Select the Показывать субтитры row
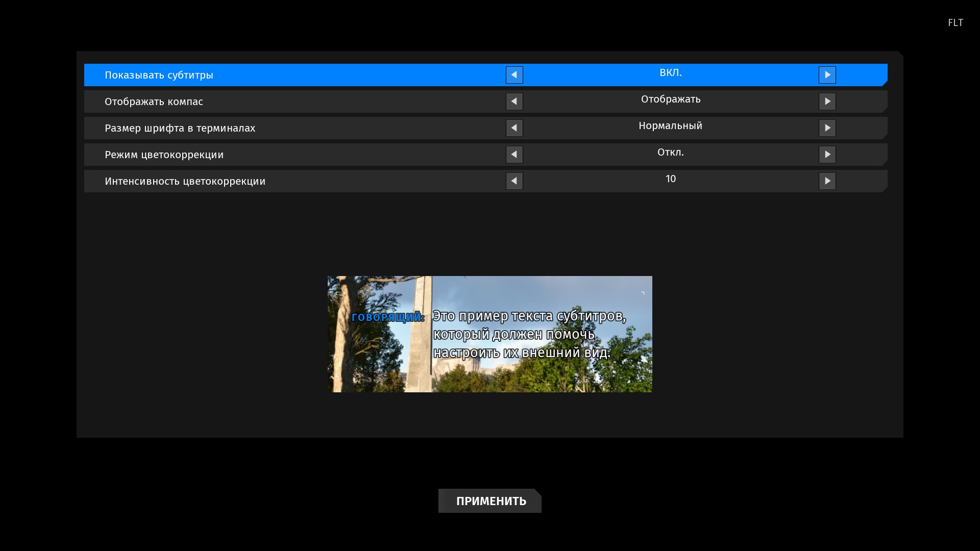 159,75
